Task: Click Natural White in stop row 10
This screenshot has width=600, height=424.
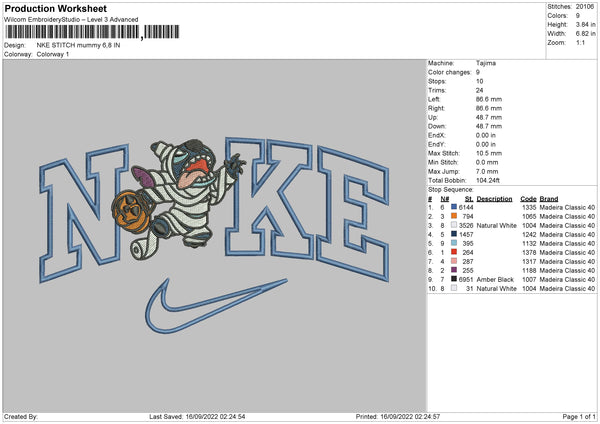Action: 497,289
